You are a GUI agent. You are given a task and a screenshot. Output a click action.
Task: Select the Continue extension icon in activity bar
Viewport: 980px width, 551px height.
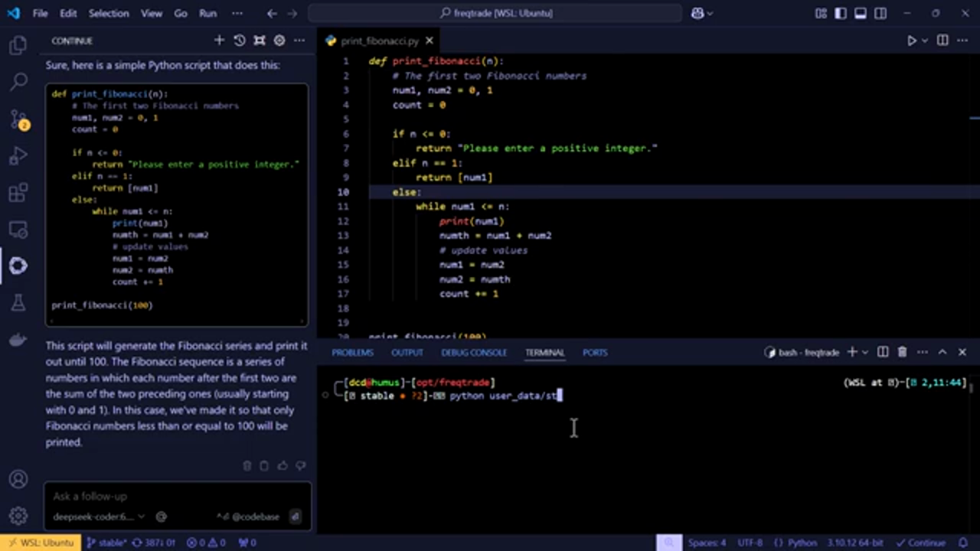point(18,266)
